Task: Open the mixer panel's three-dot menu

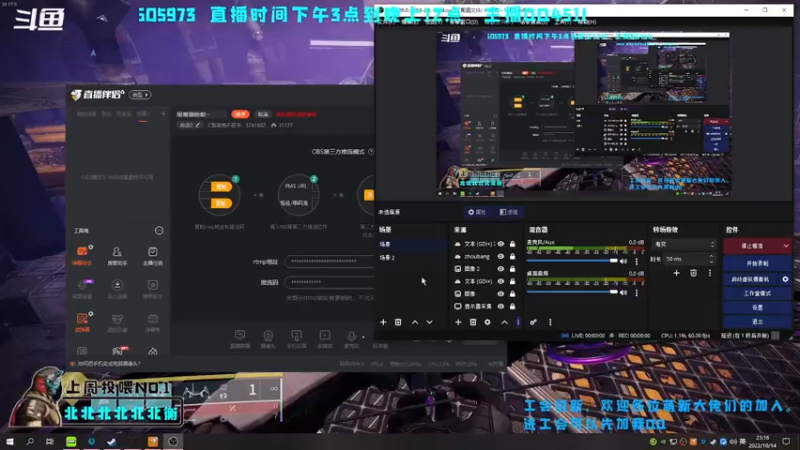Action: tap(550, 322)
